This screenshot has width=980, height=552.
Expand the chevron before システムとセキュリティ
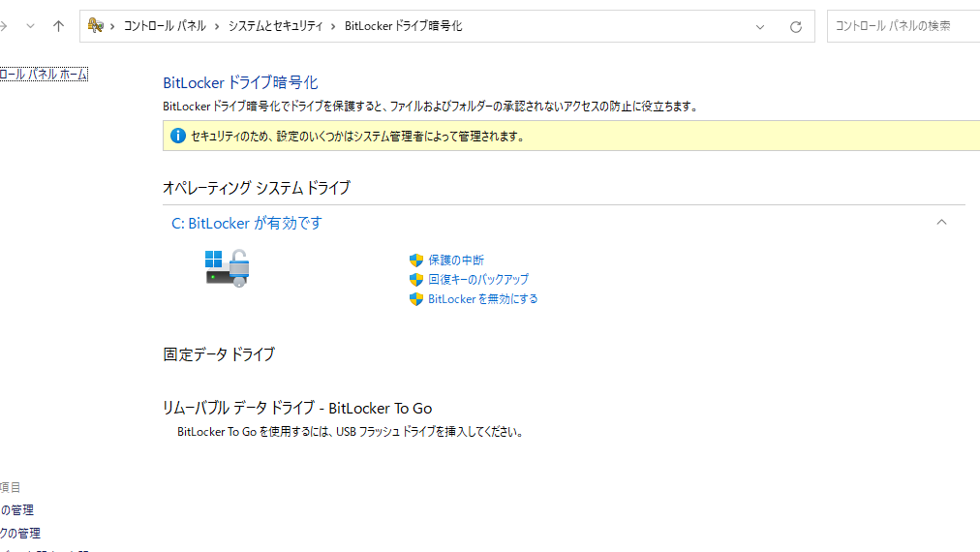(x=217, y=26)
